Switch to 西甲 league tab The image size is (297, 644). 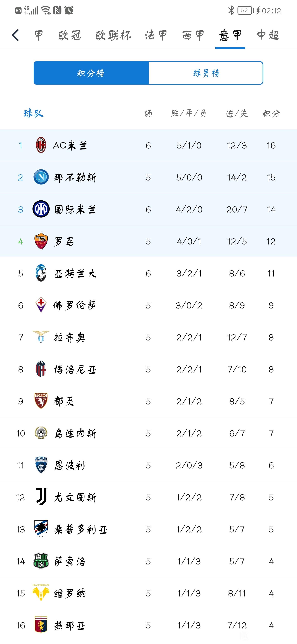click(193, 35)
